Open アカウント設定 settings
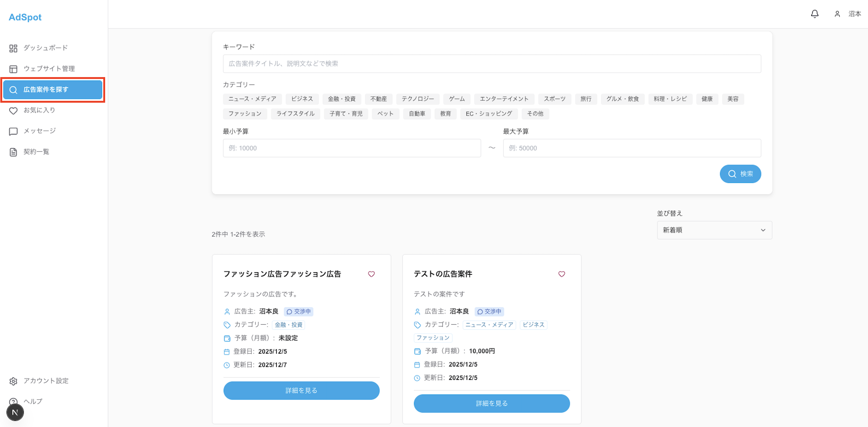This screenshot has width=868, height=427. click(46, 381)
